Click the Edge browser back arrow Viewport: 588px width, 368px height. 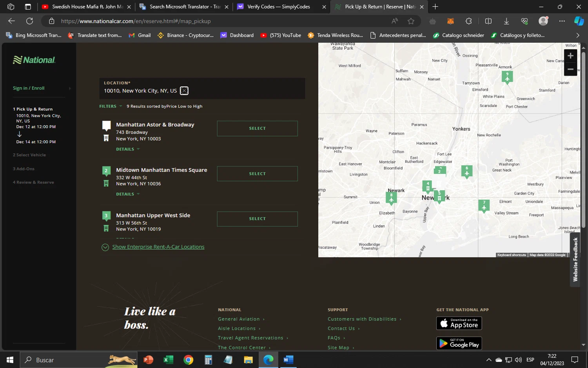click(11, 21)
